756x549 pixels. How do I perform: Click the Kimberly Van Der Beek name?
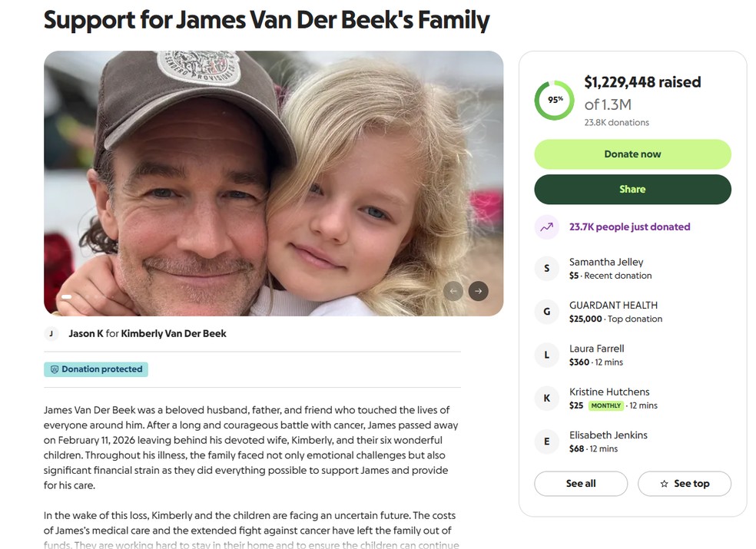(x=174, y=333)
